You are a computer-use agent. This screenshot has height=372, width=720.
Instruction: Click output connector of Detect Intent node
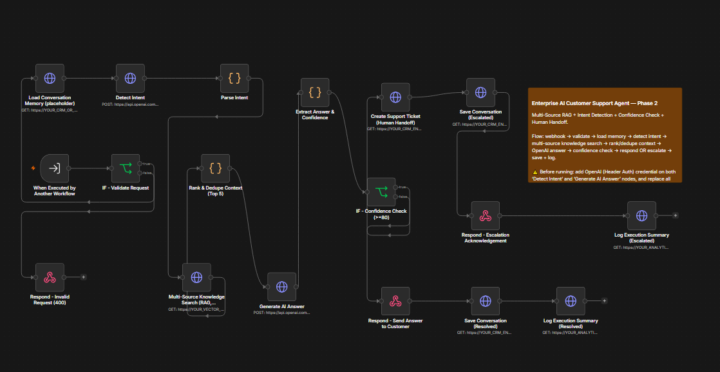(x=145, y=79)
